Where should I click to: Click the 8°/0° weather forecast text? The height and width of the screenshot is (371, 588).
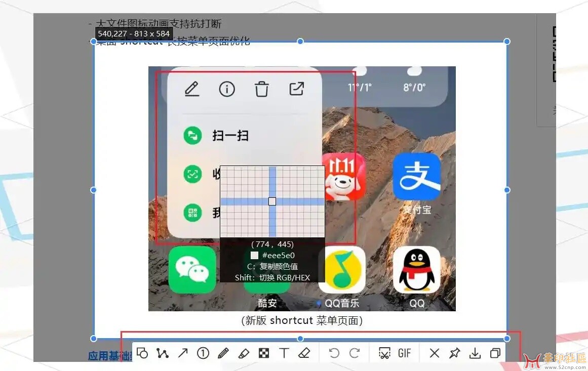point(414,88)
